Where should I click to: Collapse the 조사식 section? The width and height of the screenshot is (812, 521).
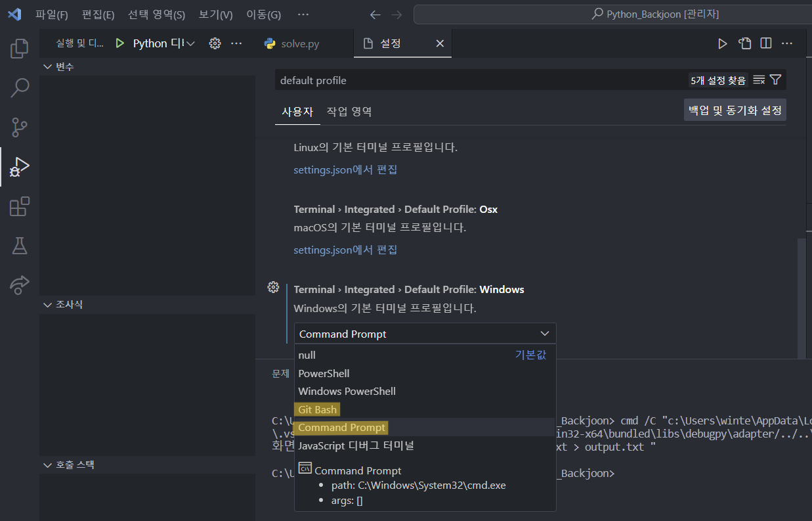click(148, 305)
